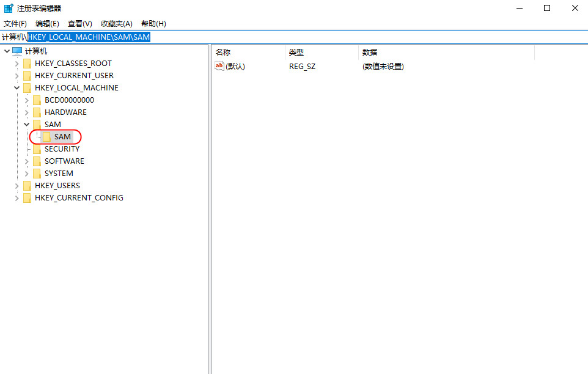Open the 查看 menu
The width and height of the screenshot is (588, 374).
[80, 24]
